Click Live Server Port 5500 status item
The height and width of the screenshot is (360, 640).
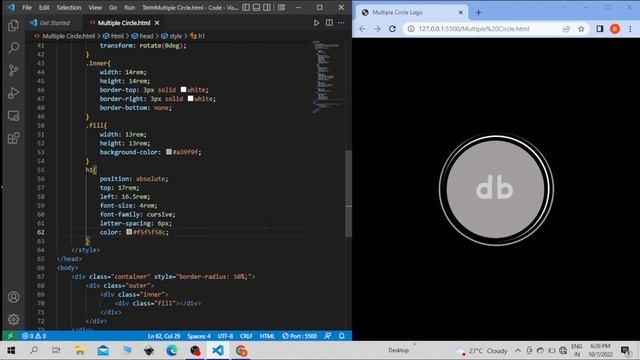click(300, 336)
